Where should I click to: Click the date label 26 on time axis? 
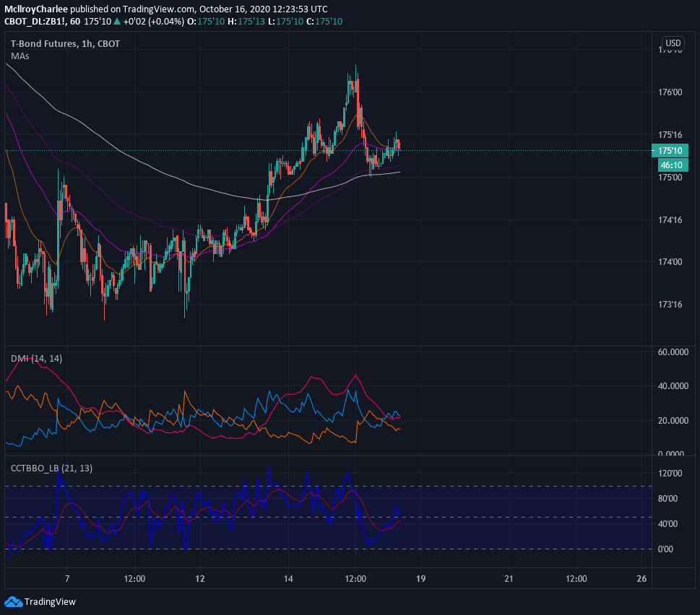click(641, 579)
